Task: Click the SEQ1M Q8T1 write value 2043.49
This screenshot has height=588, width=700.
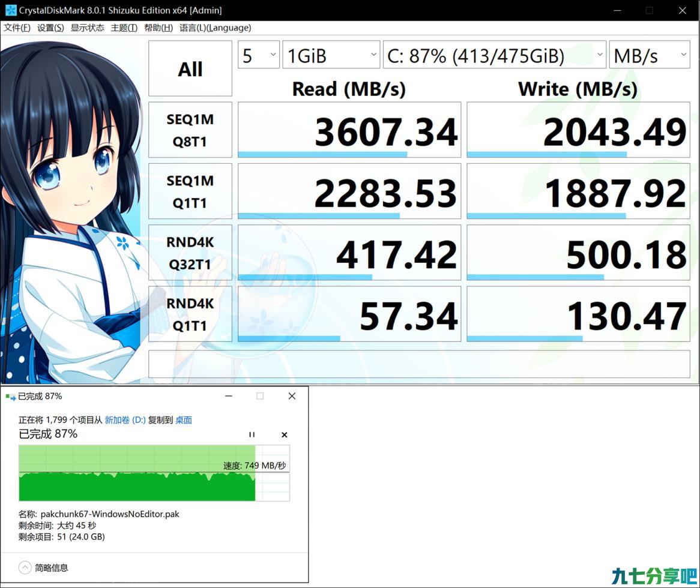Action: (x=579, y=130)
